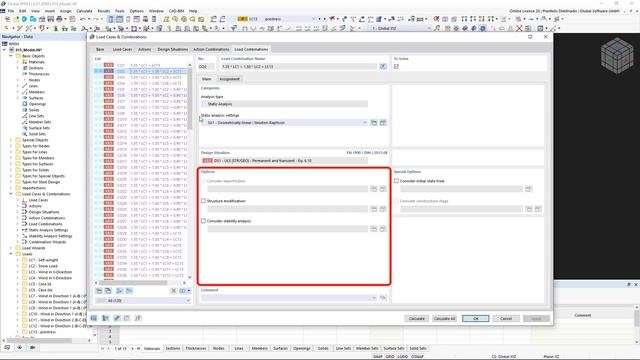
Task: Switch to the Load Cases tab
Action: point(122,49)
